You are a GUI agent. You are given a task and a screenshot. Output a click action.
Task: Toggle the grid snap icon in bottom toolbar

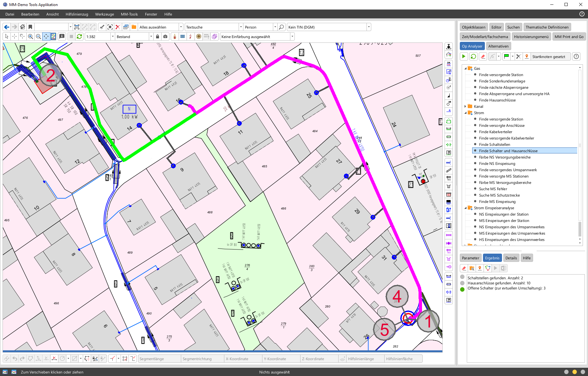pos(125,359)
